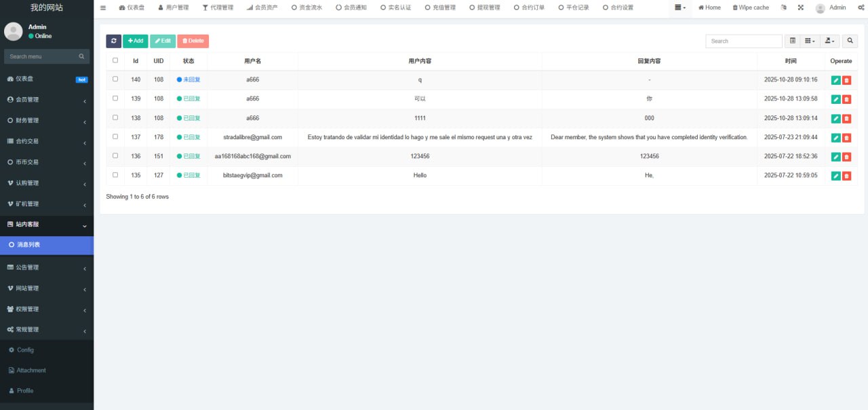This screenshot has width=868, height=410.
Task: Check the select-all checkbox in table header
Action: (x=115, y=60)
